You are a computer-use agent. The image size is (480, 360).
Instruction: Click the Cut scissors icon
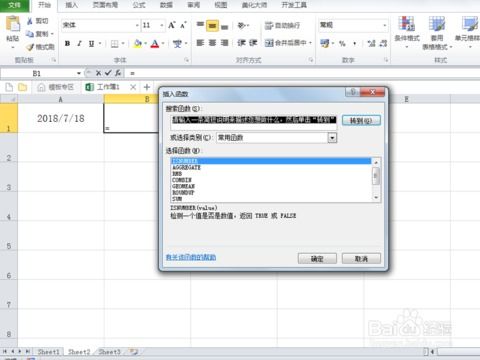30,21
